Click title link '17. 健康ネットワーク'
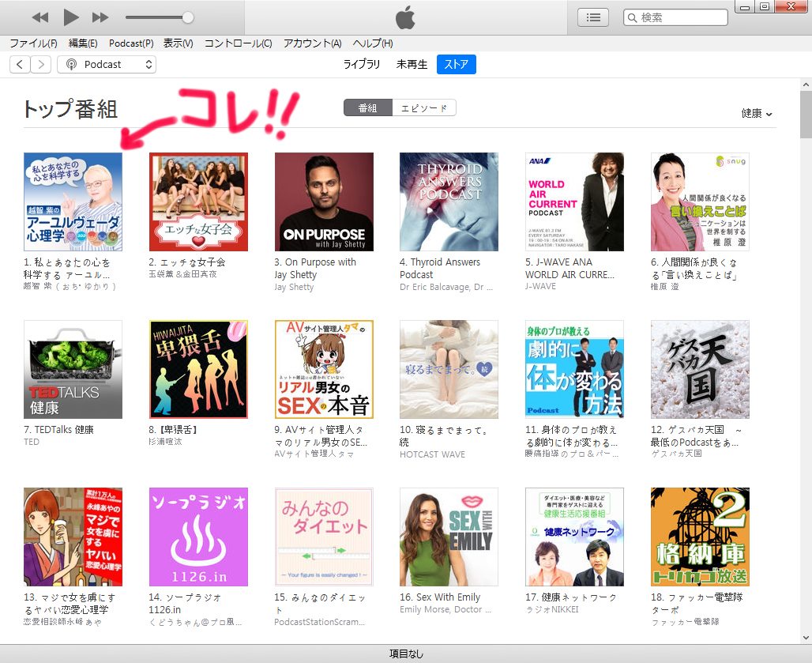The height and width of the screenshot is (663, 812). point(570,597)
